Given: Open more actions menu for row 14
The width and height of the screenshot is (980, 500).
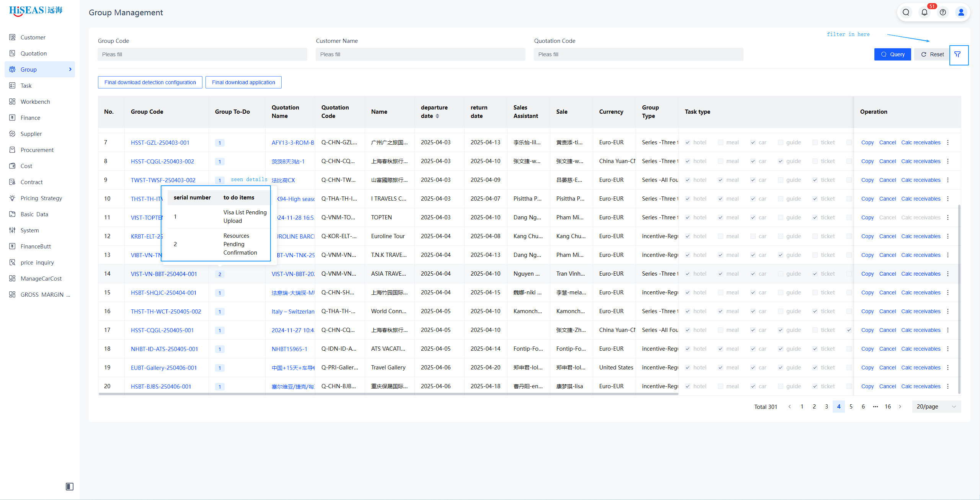Looking at the screenshot, I should [x=948, y=274].
